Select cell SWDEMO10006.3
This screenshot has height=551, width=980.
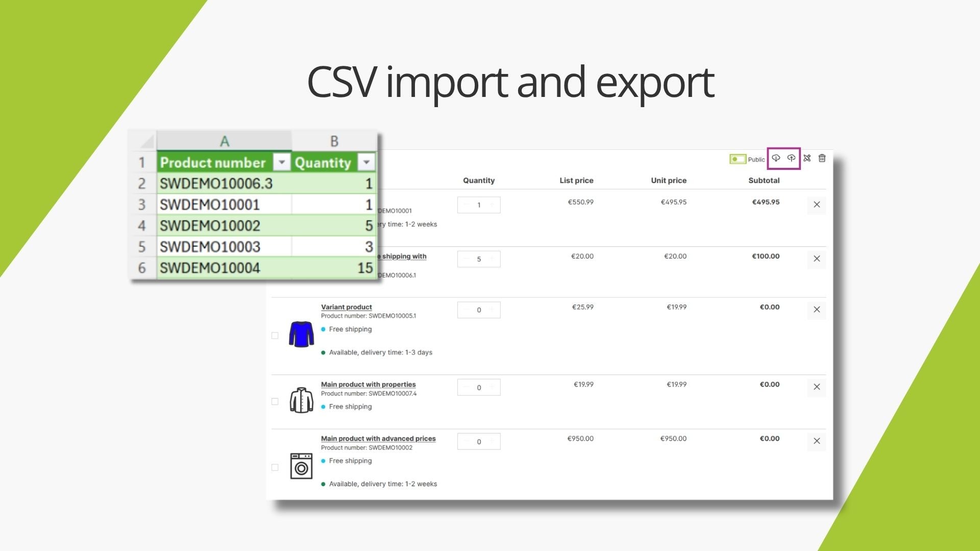(224, 184)
